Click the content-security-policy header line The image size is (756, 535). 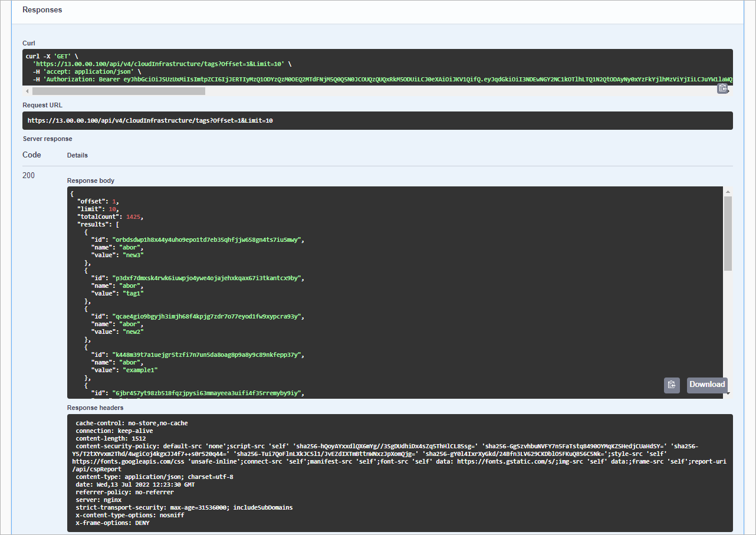[399, 458]
